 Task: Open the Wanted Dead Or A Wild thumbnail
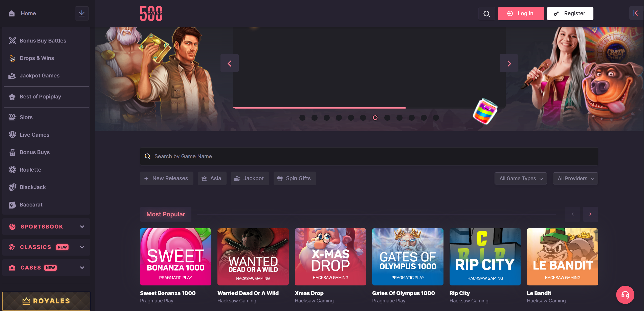(253, 257)
